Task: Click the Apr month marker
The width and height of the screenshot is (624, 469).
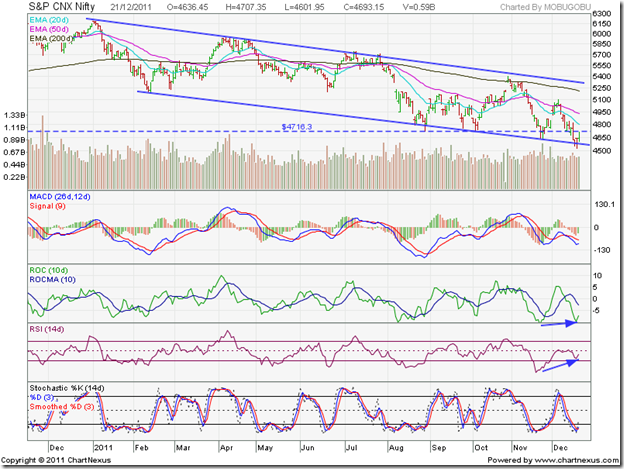Action: pyautogui.click(x=226, y=448)
